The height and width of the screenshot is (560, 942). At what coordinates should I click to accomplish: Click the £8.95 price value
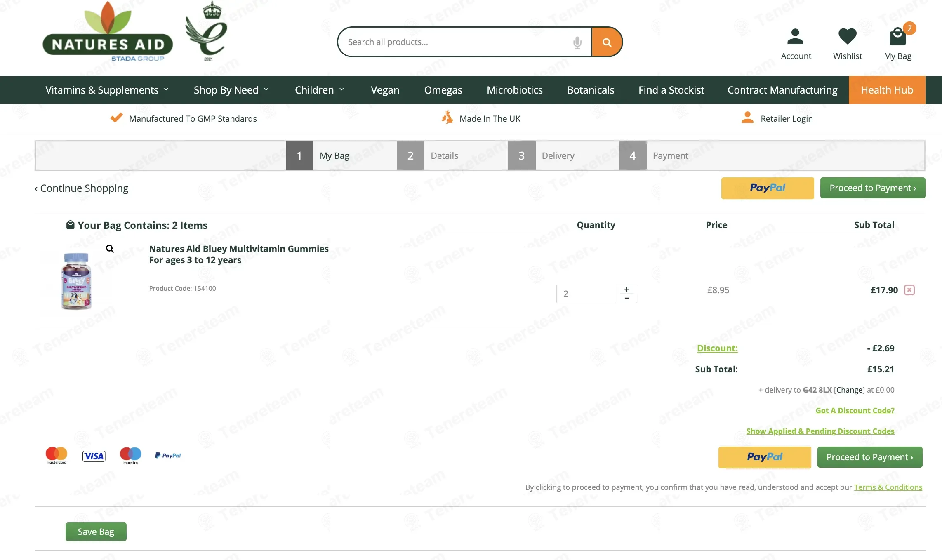(x=718, y=290)
